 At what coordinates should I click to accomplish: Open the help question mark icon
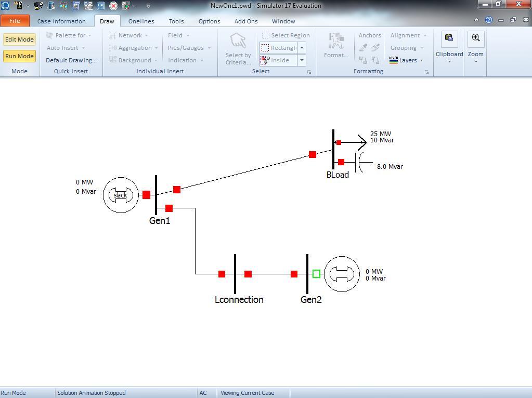coord(488,20)
